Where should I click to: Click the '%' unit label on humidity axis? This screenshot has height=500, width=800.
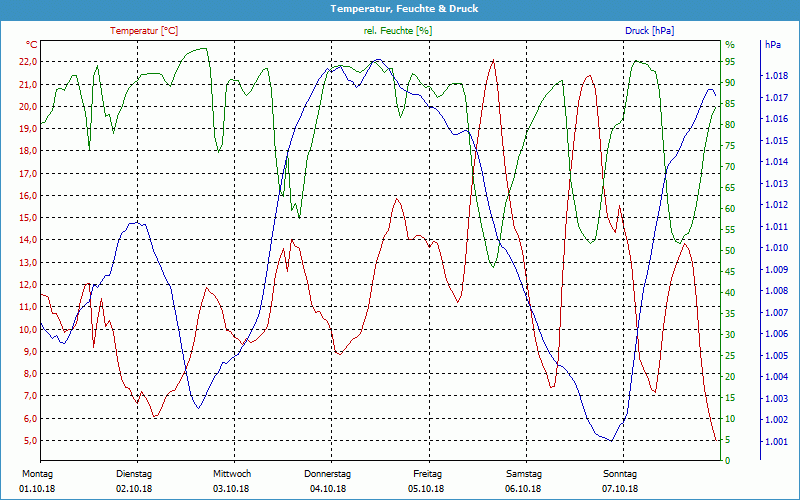(x=730, y=45)
